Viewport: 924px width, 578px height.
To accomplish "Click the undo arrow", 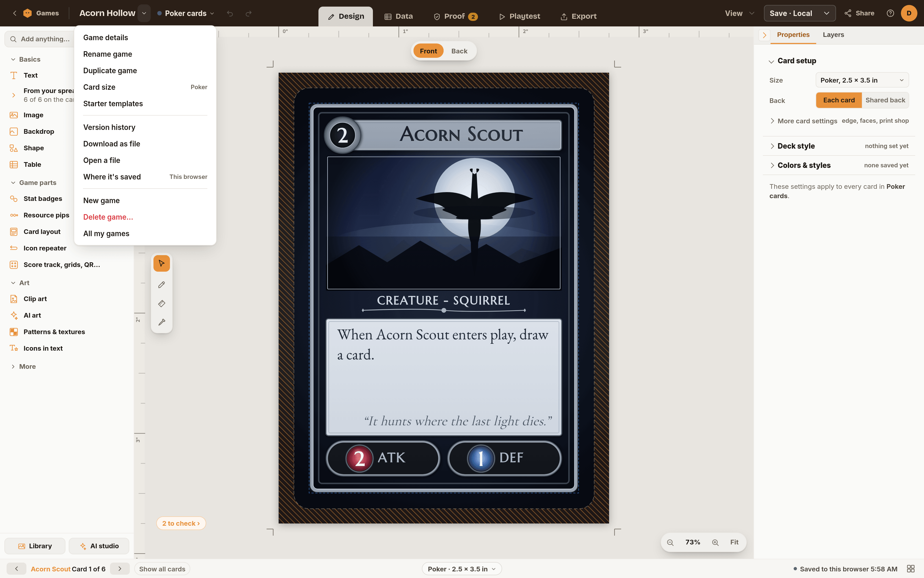I will pyautogui.click(x=230, y=13).
